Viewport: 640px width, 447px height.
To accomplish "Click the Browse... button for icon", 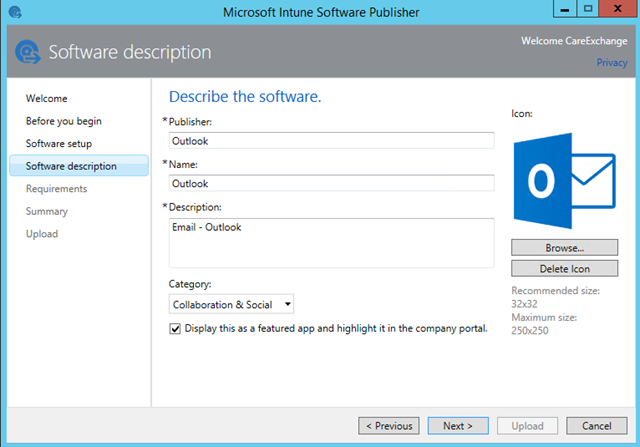I will click(x=564, y=248).
